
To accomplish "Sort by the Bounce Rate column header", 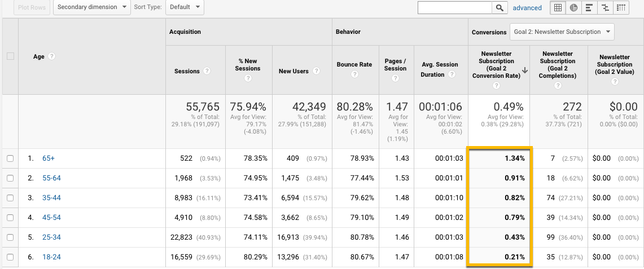I will click(354, 64).
